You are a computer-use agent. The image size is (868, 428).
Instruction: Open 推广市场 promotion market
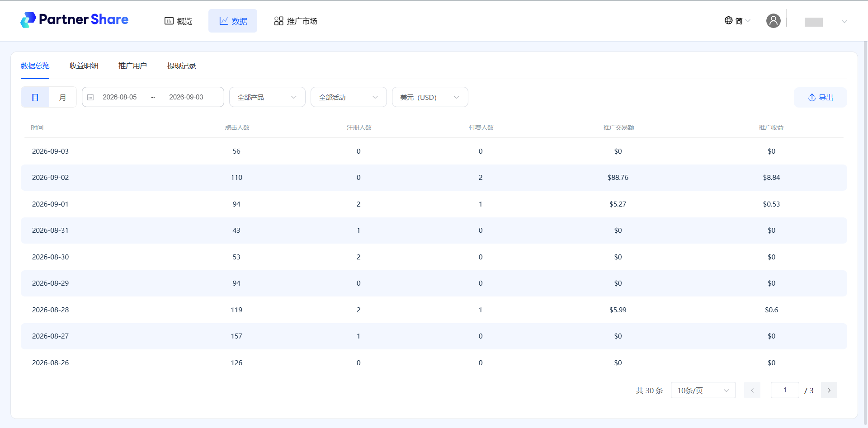tap(296, 21)
